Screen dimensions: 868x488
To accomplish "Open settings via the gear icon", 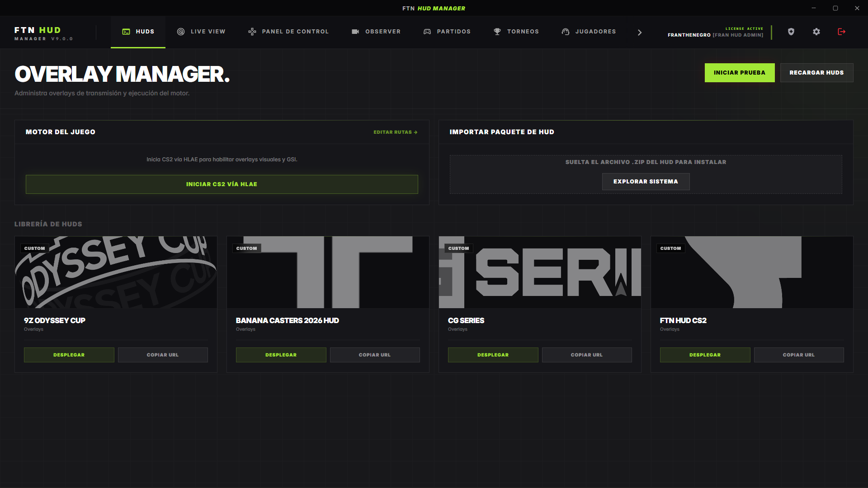I will coord(816,32).
